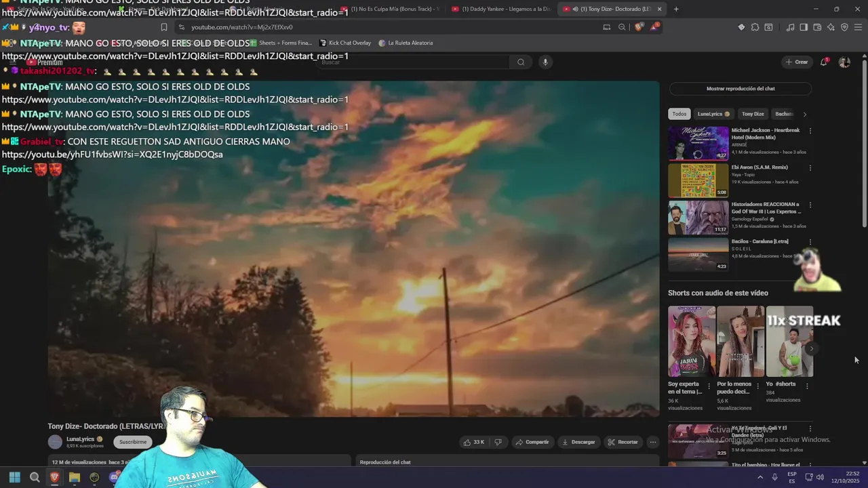Viewport: 868px width, 488px height.
Task: Open Historiadores REACCIONAN a God Of War thumbnail
Action: point(698,217)
